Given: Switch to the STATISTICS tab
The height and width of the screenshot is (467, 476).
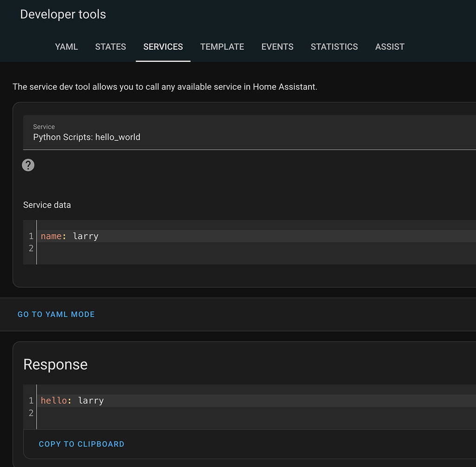Looking at the screenshot, I should point(334,46).
